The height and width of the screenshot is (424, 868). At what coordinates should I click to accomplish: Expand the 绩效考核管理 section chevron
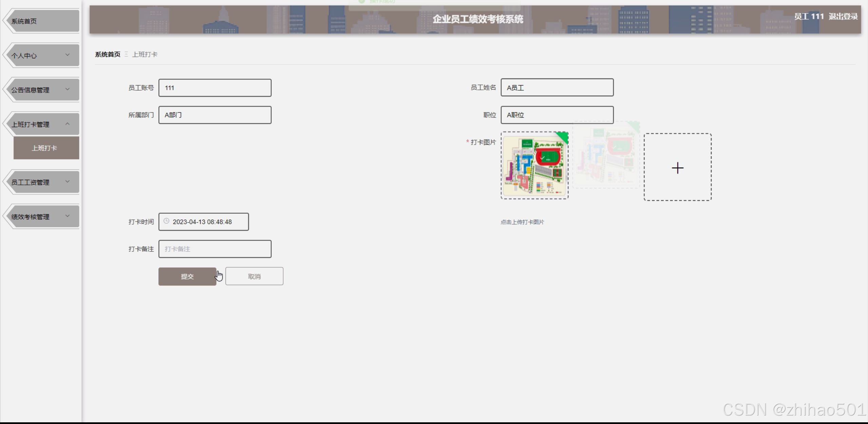(67, 216)
